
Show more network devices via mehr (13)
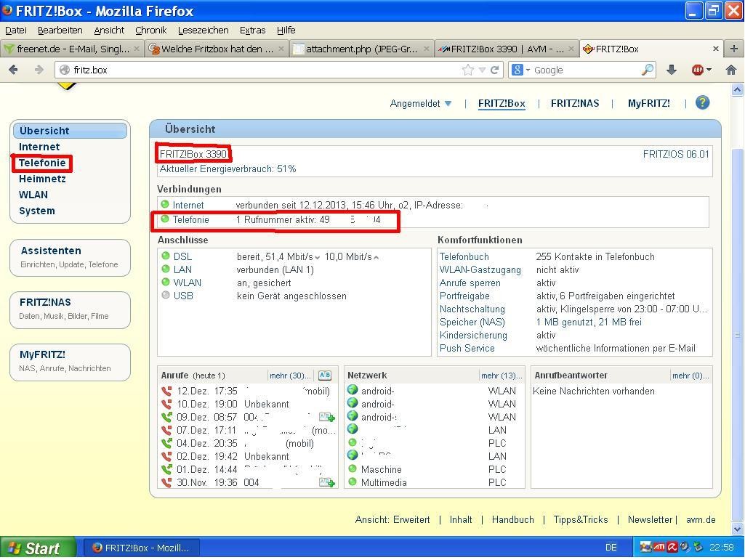pos(502,376)
